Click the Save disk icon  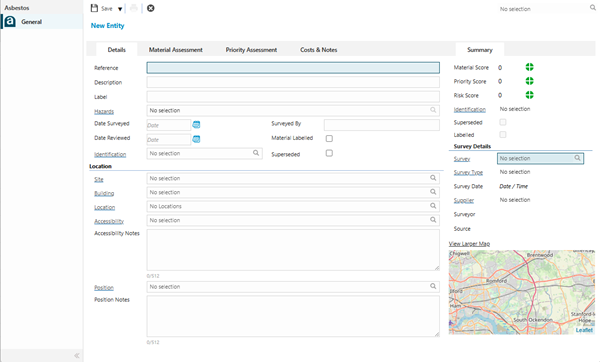coord(94,8)
